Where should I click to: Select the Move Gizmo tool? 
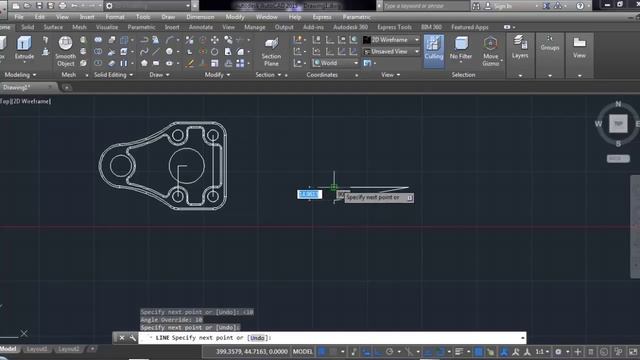[x=491, y=51]
